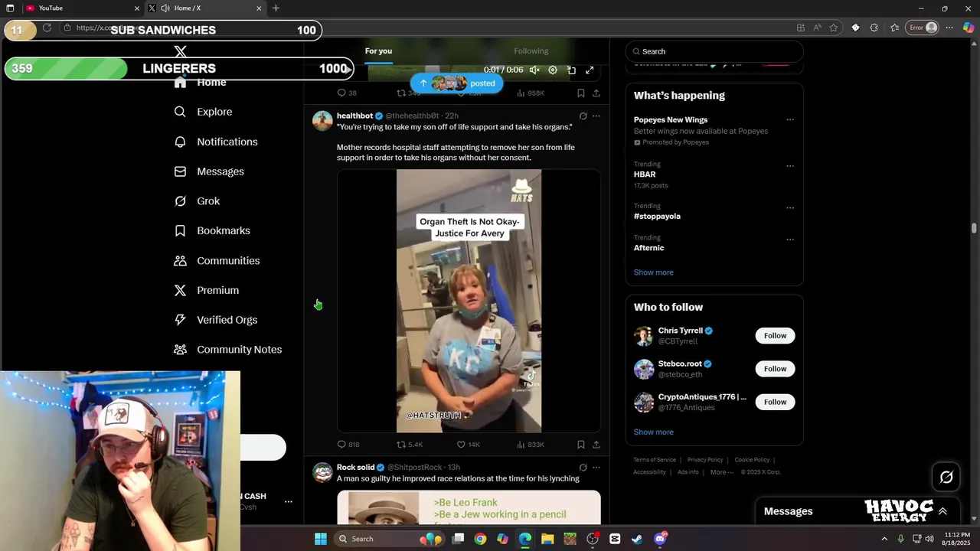Image resolution: width=980 pixels, height=551 pixels.
Task: Follow CryptoAntiques_1776
Action: (x=775, y=402)
